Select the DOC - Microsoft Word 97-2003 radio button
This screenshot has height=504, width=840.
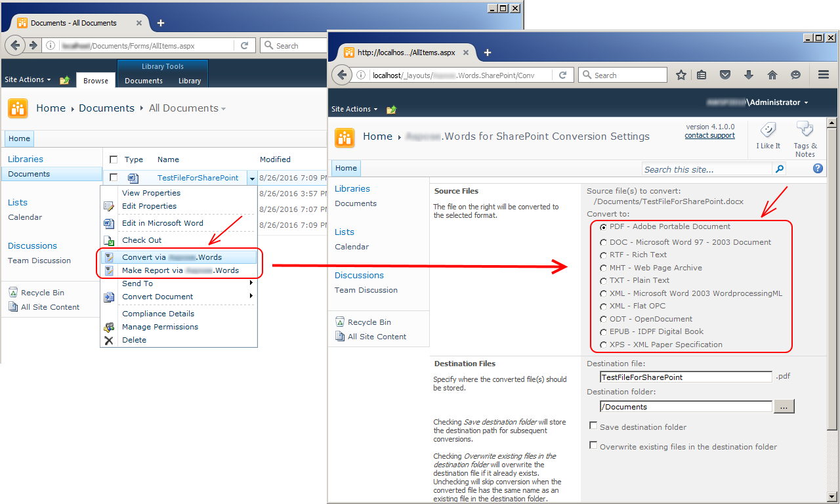pyautogui.click(x=604, y=243)
